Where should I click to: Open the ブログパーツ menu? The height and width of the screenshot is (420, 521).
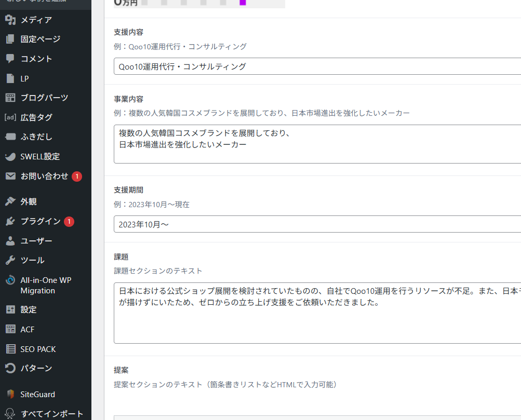pos(44,98)
